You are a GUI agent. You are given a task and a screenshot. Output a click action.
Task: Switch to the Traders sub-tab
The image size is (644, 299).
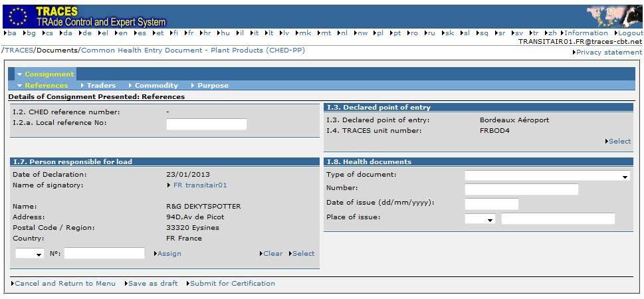(x=98, y=86)
